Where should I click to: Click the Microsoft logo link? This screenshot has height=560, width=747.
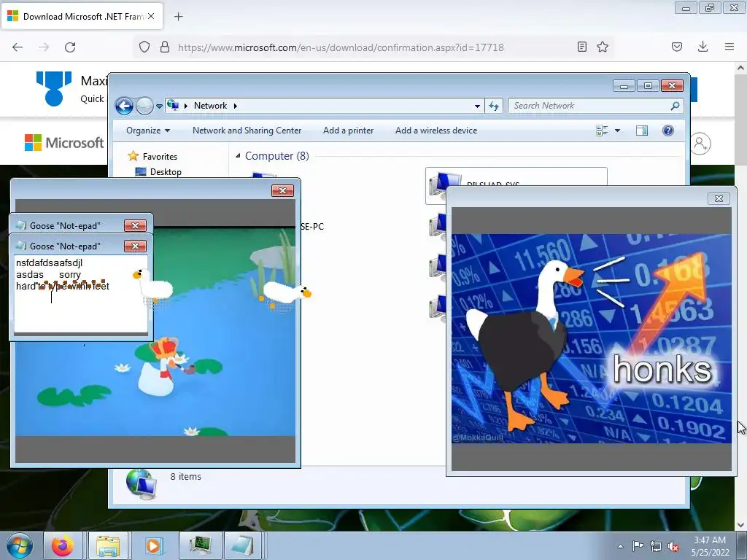tap(64, 142)
